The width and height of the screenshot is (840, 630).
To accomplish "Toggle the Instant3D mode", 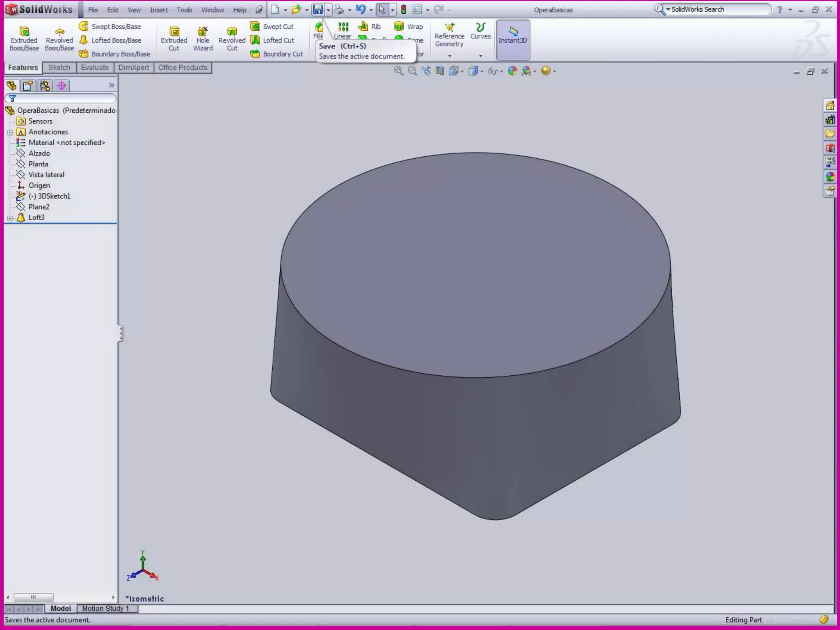I will [513, 39].
